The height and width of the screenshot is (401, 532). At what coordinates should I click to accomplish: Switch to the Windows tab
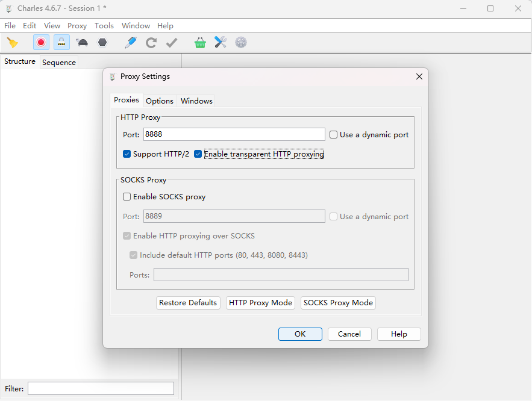click(196, 101)
